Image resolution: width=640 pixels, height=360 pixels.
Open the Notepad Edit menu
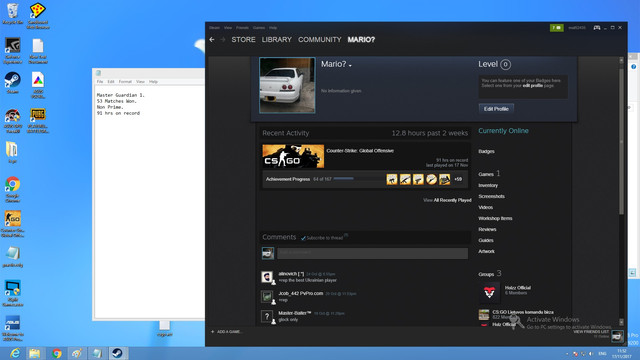tap(111, 82)
